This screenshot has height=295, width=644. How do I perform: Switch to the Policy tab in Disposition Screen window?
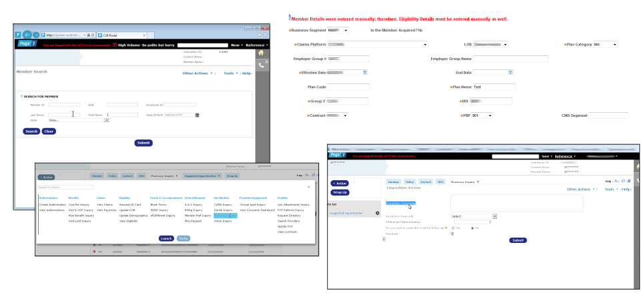click(410, 182)
